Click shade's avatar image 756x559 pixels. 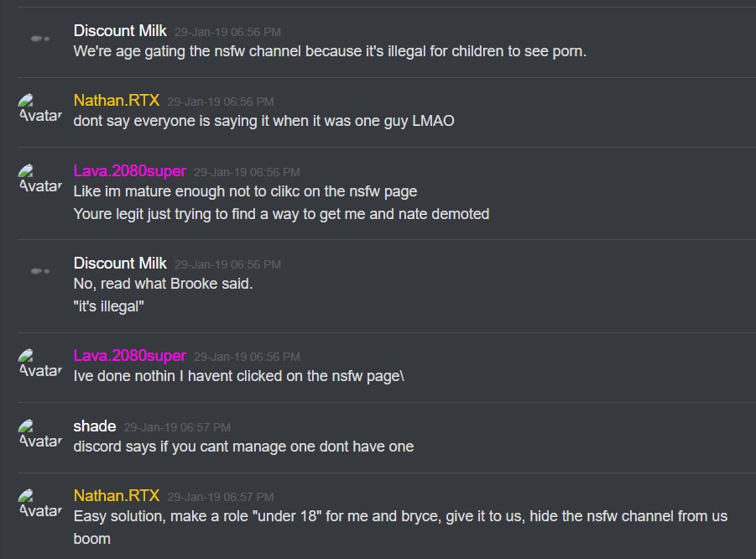[40, 434]
